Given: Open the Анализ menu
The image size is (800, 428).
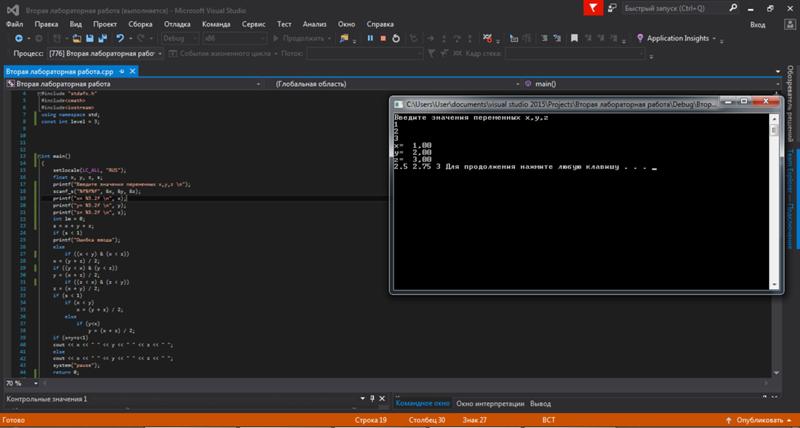Looking at the screenshot, I should click(x=314, y=24).
